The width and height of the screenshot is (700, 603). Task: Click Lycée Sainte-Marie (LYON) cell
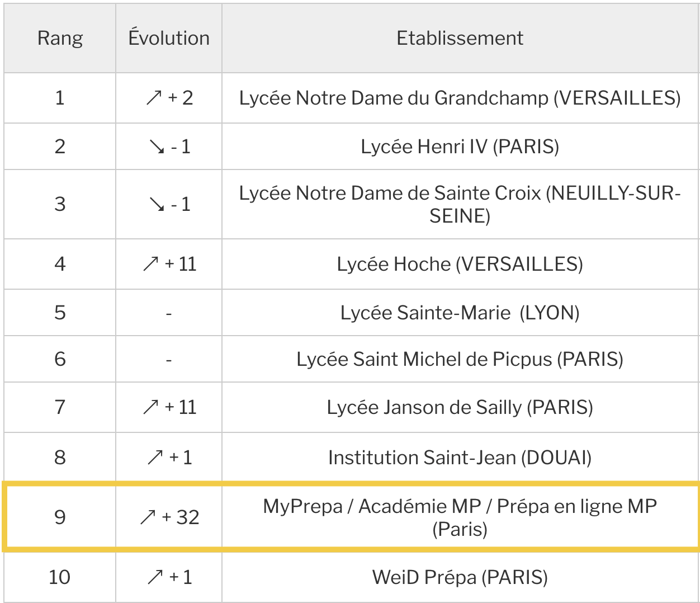coord(460,313)
